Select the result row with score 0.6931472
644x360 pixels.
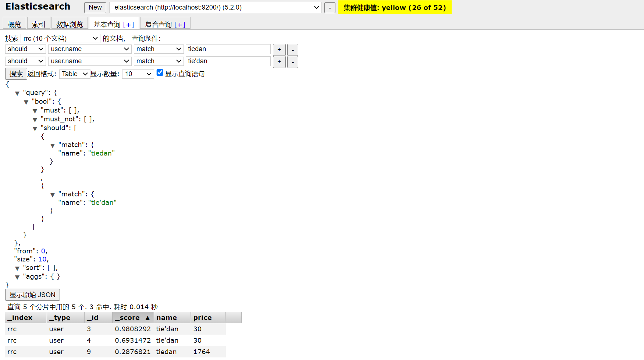[115, 341]
